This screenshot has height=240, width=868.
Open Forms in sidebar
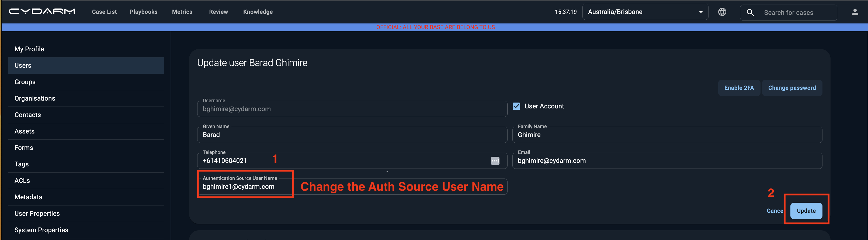tap(86, 148)
